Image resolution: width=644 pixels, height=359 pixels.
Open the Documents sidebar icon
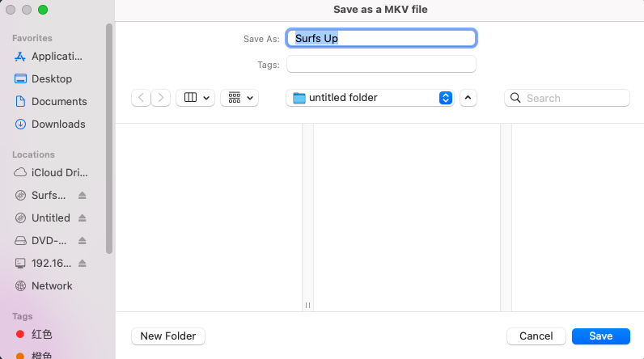pos(20,101)
